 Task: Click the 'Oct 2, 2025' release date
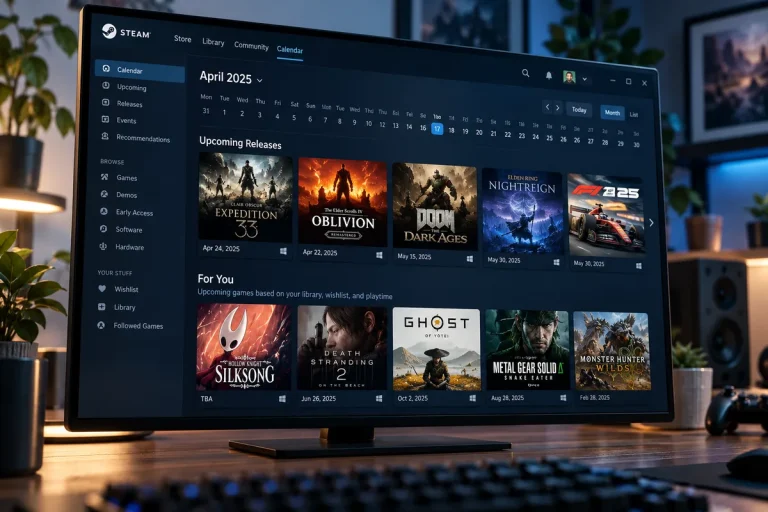pos(412,398)
